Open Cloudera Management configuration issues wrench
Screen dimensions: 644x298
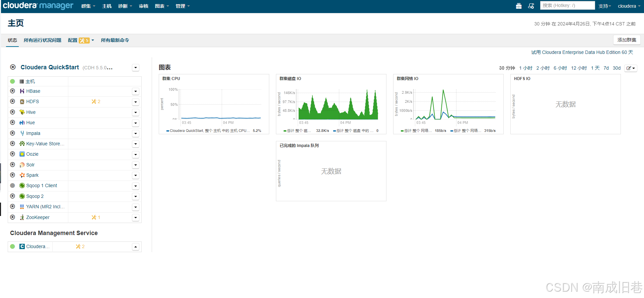point(80,246)
